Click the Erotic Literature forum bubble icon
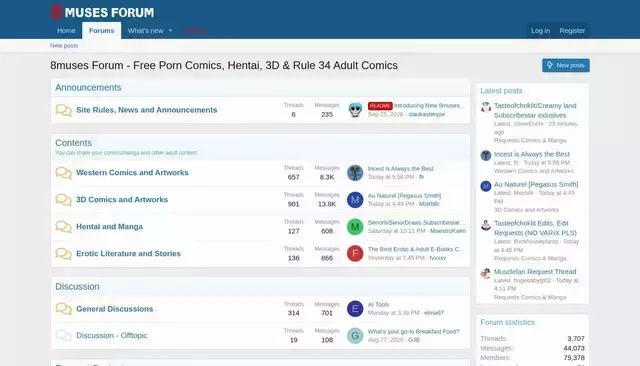Viewport: 640px width, 366px height. pos(64,253)
